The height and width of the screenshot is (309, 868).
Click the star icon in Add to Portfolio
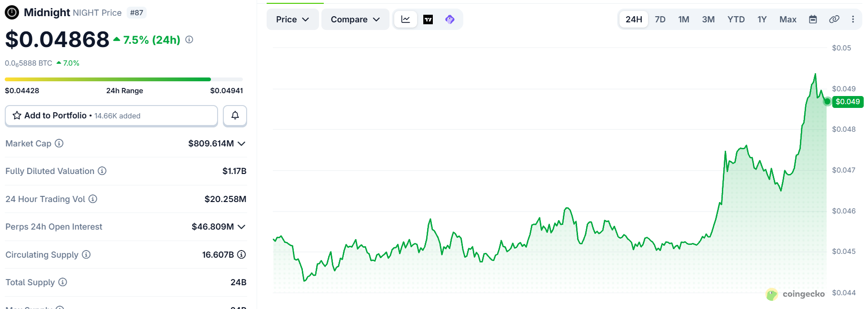tap(17, 116)
